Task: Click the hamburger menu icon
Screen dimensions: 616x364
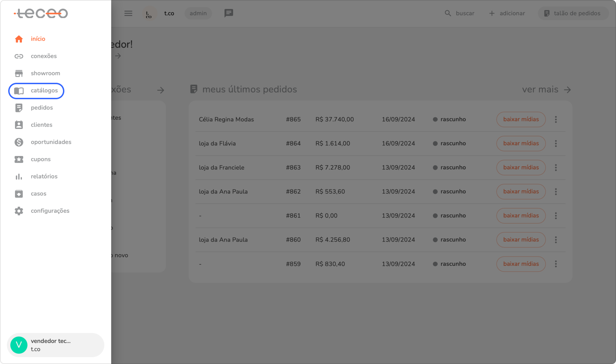Action: pyautogui.click(x=128, y=13)
